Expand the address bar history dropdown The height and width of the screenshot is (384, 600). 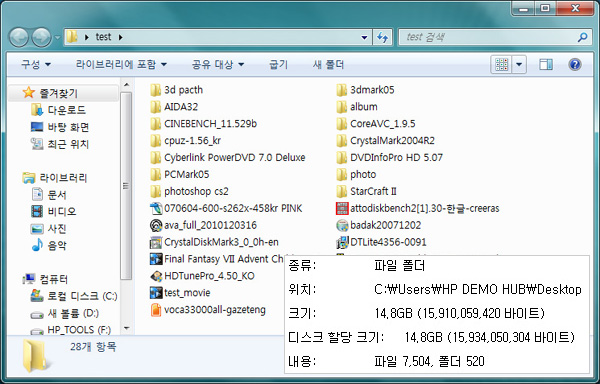coord(364,37)
